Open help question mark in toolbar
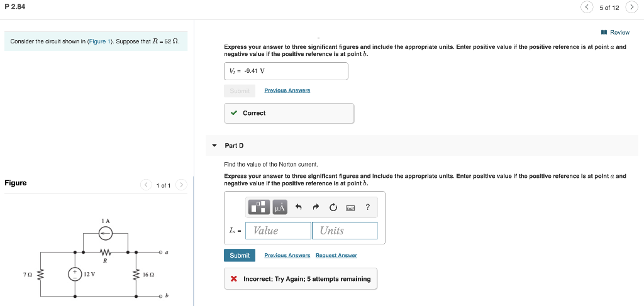Image resolution: width=644 pixels, height=306 pixels. 367,207
